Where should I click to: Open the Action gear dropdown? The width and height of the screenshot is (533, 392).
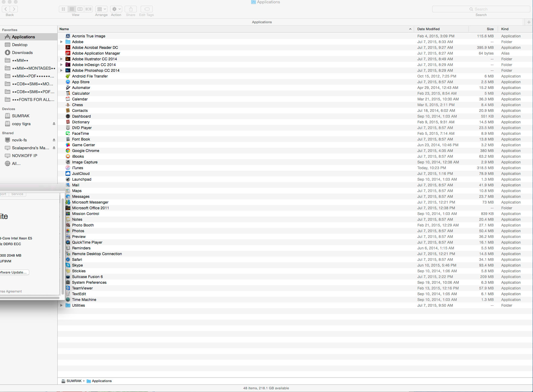(116, 9)
